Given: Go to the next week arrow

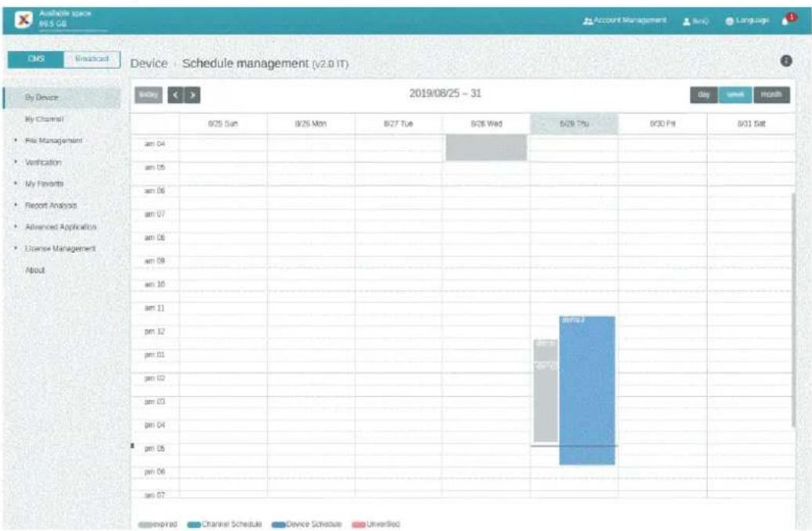Looking at the screenshot, I should tap(193, 95).
